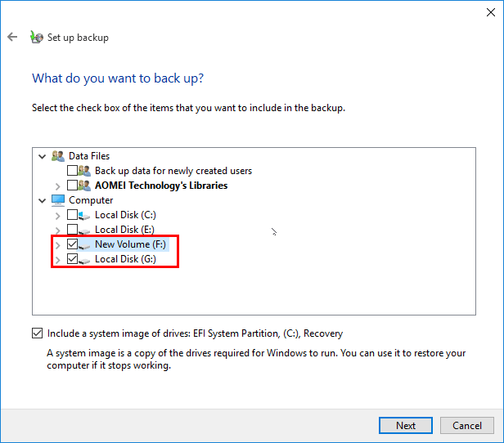Uncheck the New Volume (F:) checkbox

tap(72, 244)
